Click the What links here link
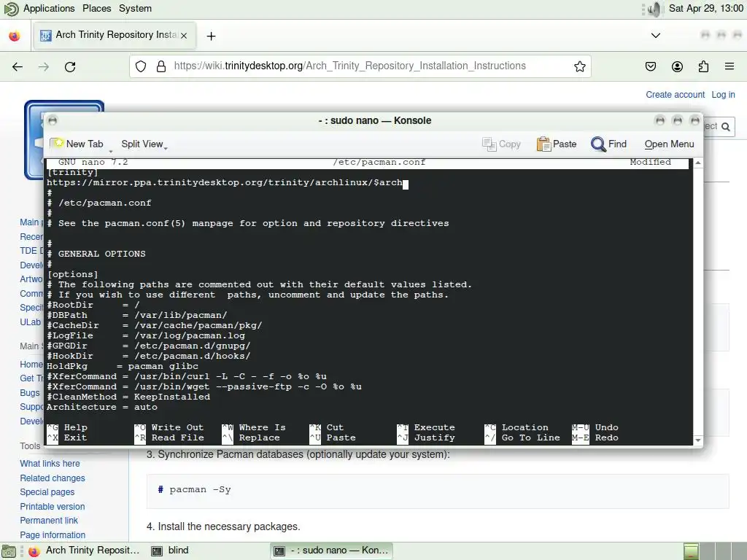This screenshot has height=560, width=747. 50,463
